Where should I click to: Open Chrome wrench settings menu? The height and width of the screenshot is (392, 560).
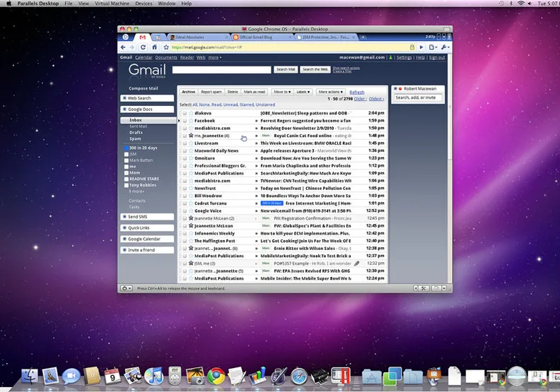click(x=445, y=47)
